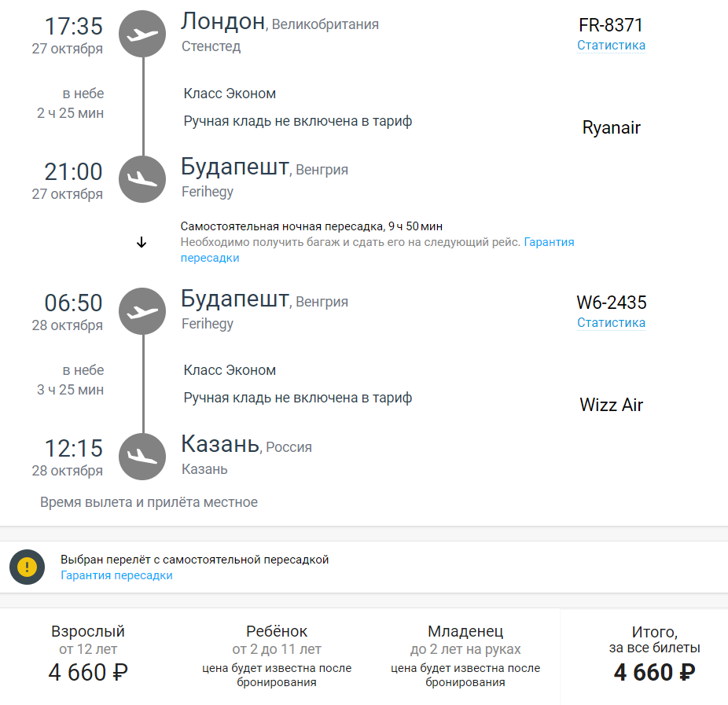The width and height of the screenshot is (728, 705).
Task: Click the London departure plane icon
Action: point(142,35)
